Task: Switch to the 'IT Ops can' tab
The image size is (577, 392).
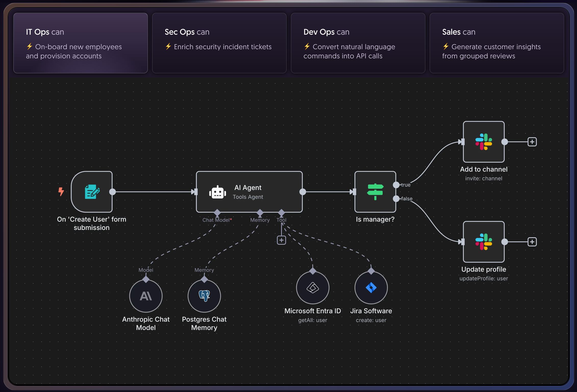Action: point(81,43)
